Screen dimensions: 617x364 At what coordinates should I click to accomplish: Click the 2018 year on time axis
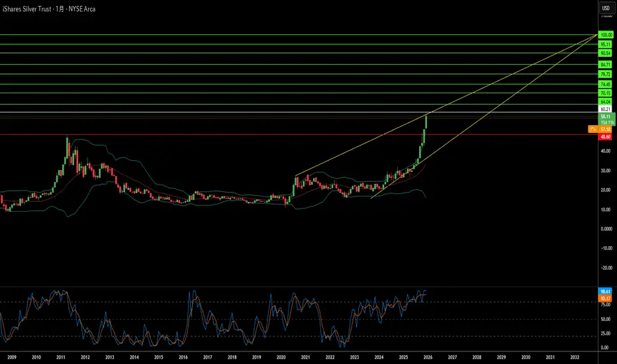pos(232,357)
